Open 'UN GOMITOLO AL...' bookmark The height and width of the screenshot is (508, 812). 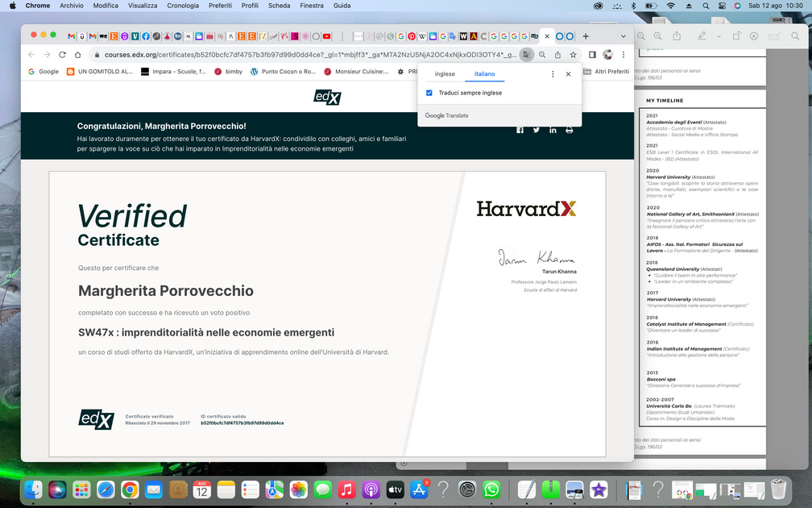100,72
